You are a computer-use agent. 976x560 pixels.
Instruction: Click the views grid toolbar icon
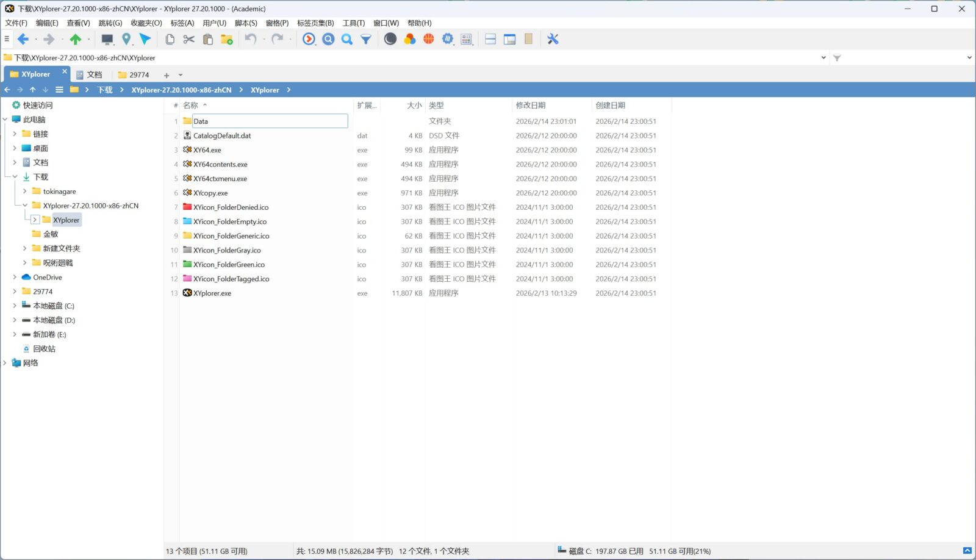click(x=467, y=39)
